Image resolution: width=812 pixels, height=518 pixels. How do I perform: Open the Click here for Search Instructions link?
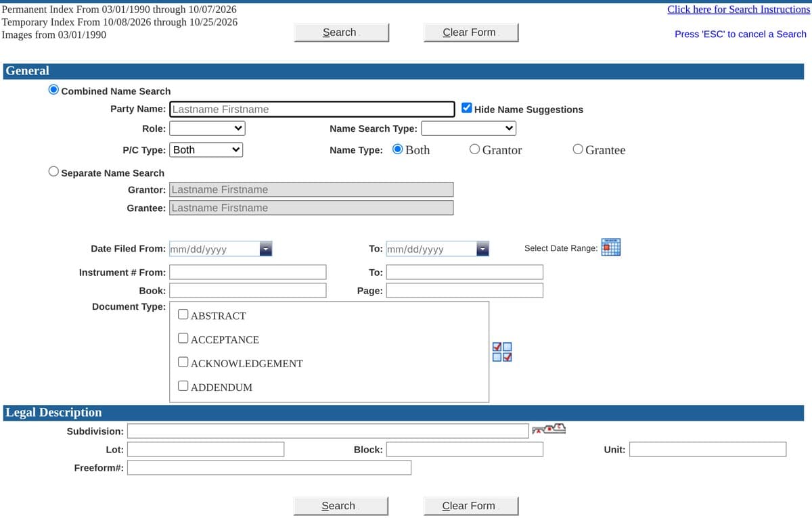pos(738,9)
